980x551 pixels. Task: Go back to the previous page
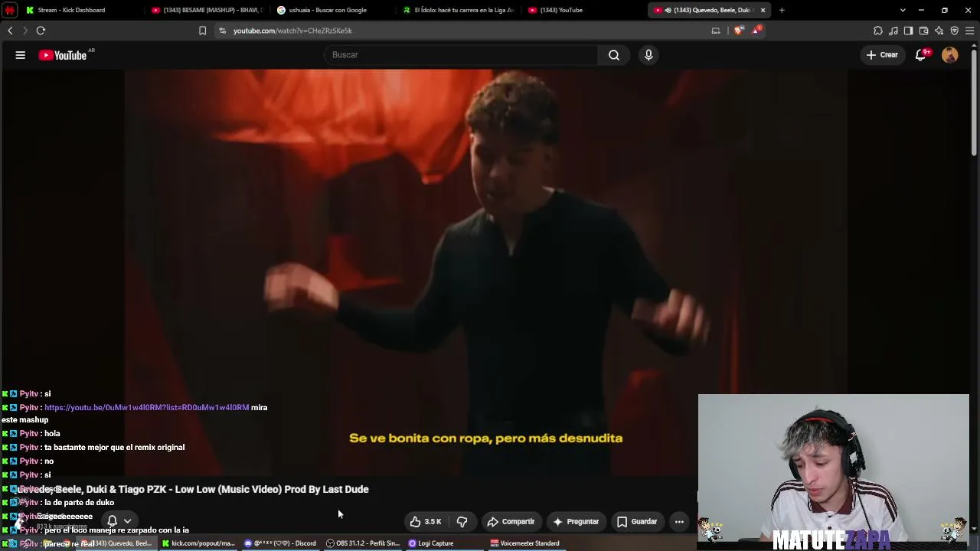coord(10,31)
